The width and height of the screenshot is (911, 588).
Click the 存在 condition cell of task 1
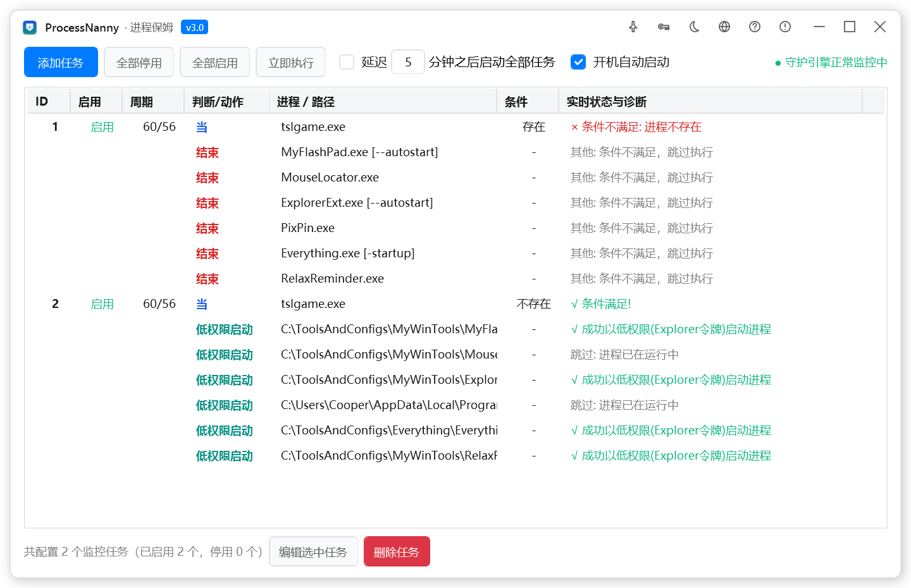click(x=534, y=127)
